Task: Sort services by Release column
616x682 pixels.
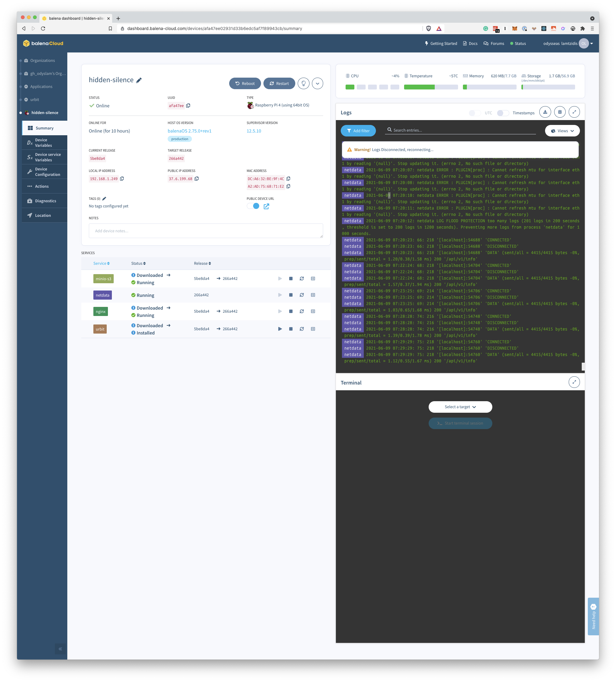Action: pyautogui.click(x=202, y=264)
